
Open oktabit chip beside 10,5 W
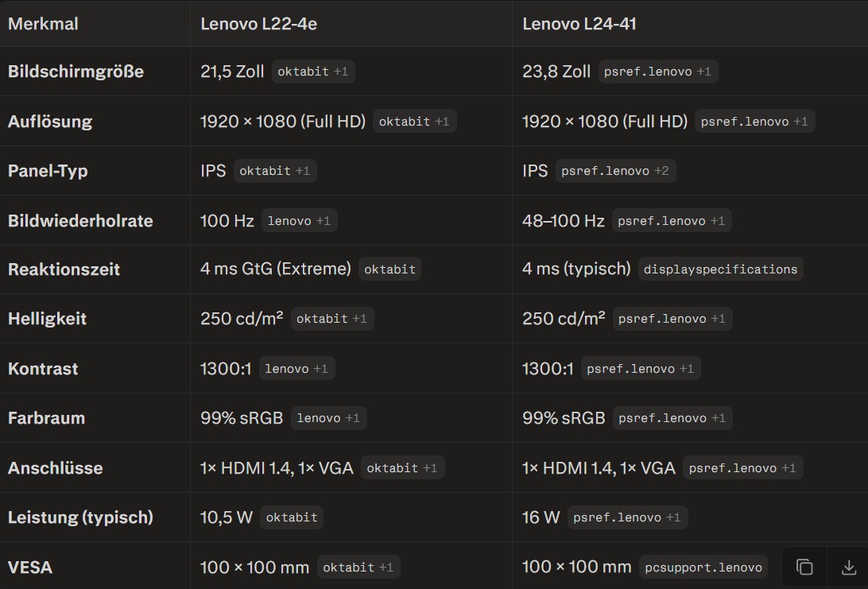point(292,517)
